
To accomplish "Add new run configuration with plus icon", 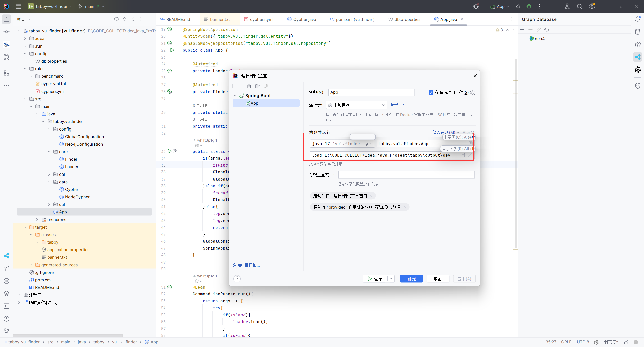I will click(x=233, y=86).
